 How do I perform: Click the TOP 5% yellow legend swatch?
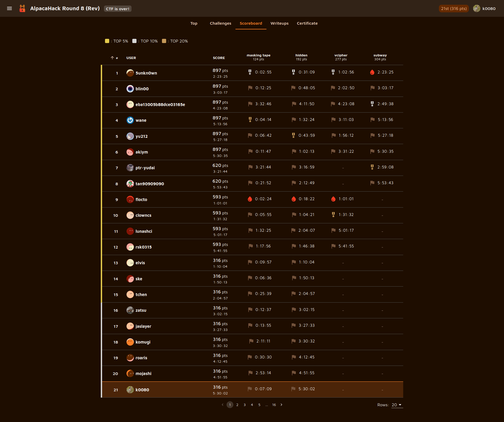(107, 41)
